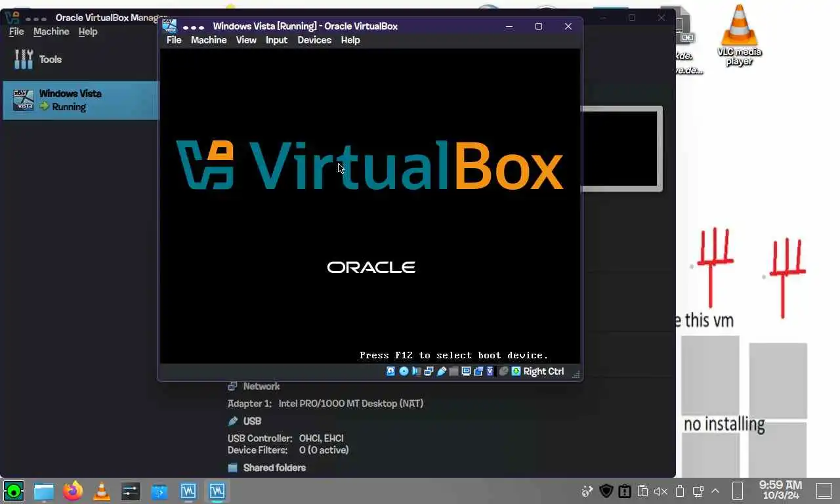
Task: Open Help menu in Windows Vista VM window
Action: click(x=350, y=40)
